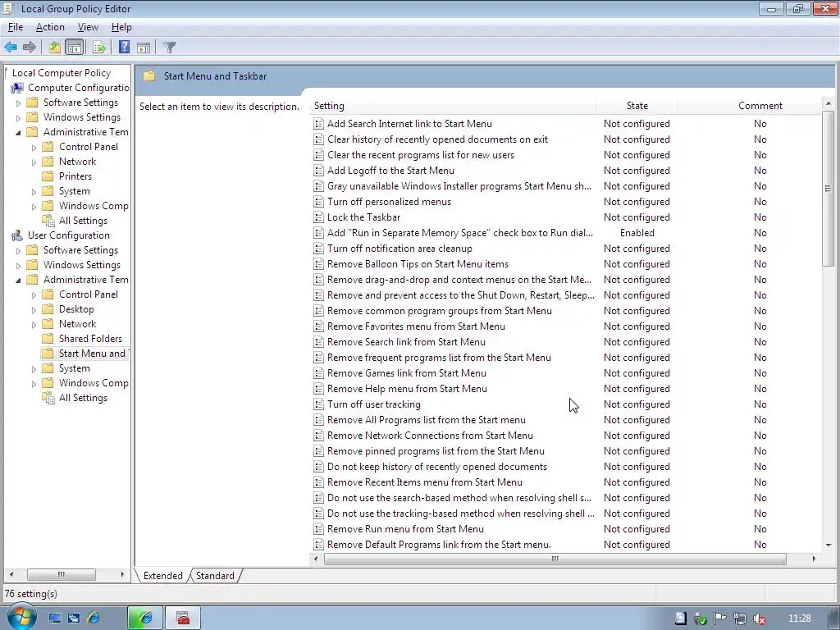The width and height of the screenshot is (840, 630).
Task: Select Shared Folders in the tree
Action: point(90,339)
